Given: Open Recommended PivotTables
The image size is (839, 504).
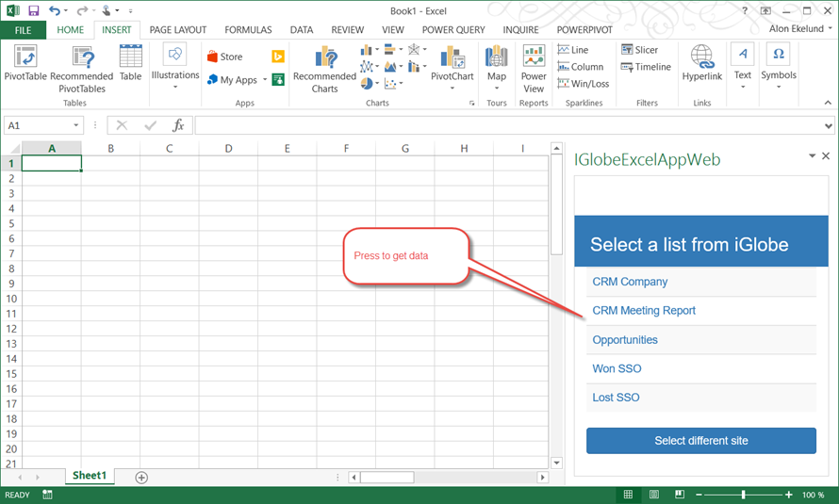Looking at the screenshot, I should [82, 69].
